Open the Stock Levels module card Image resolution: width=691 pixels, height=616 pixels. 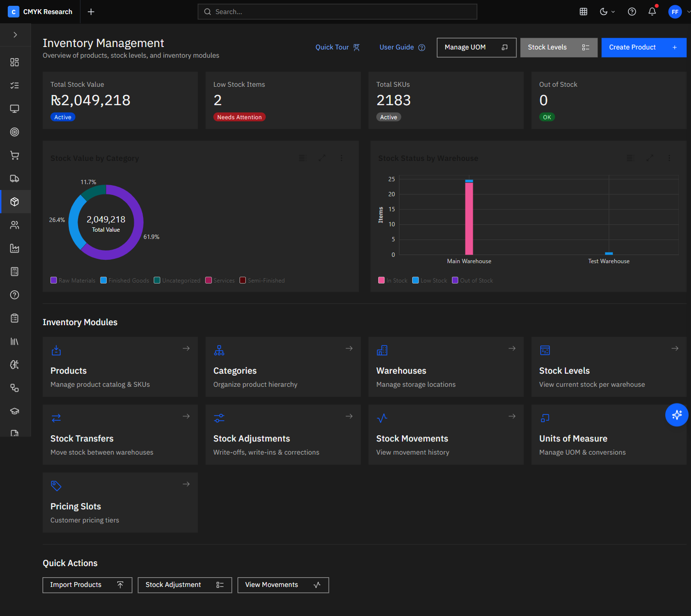click(x=609, y=367)
